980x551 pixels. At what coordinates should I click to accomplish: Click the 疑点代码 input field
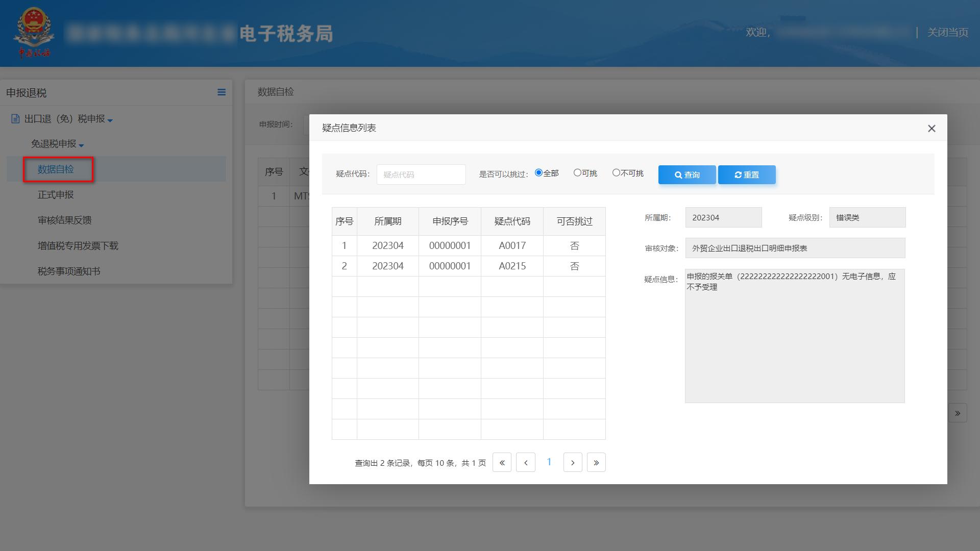click(421, 174)
